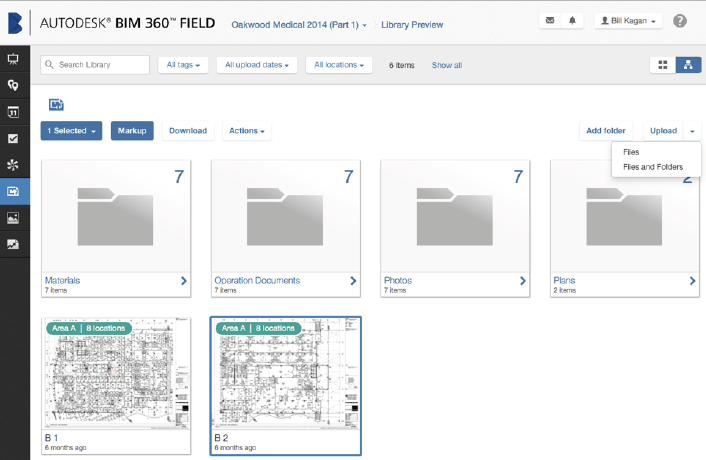The image size is (706, 460).
Task: Click the Download button
Action: coord(188,131)
